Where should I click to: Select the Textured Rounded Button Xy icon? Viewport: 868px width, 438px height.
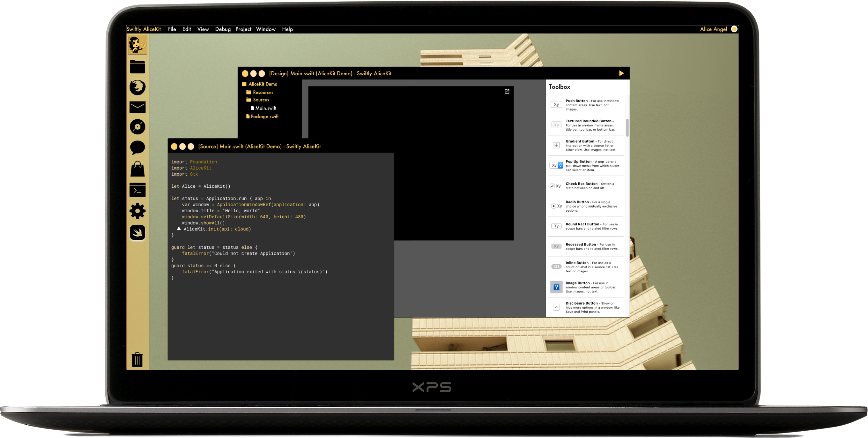click(x=556, y=125)
